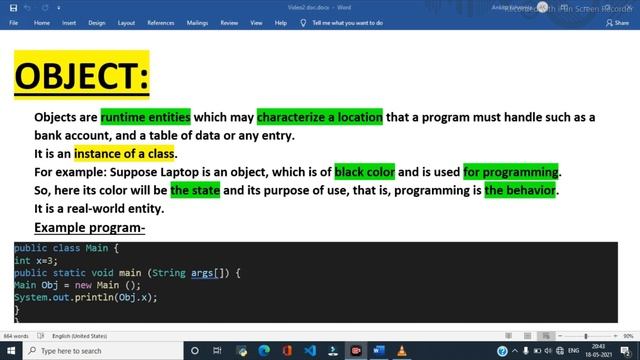The height and width of the screenshot is (360, 640).
Task: Open the Review ribbon tab
Action: pyautogui.click(x=229, y=23)
